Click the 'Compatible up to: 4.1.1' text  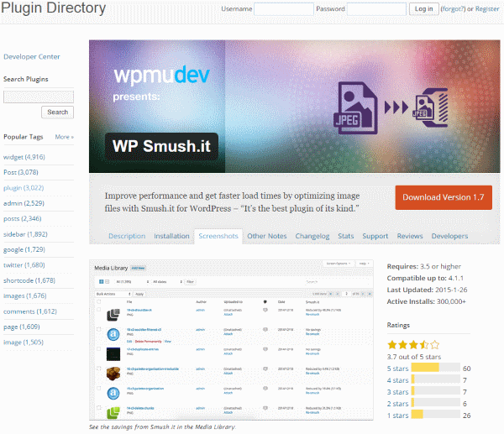coord(425,278)
